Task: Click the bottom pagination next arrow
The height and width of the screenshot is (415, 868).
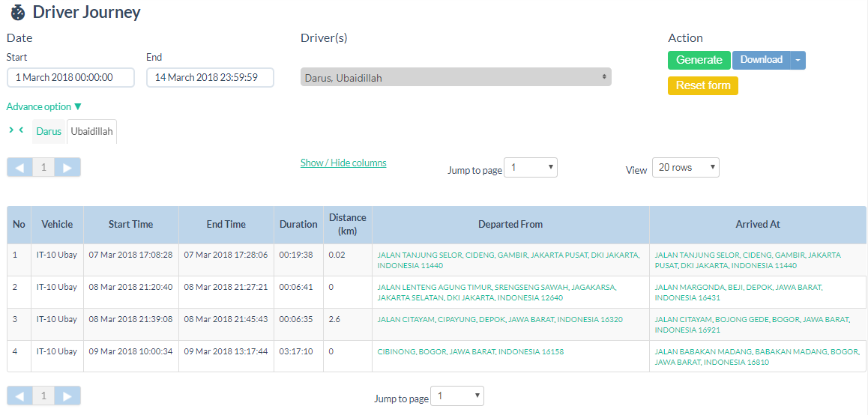Action: 67,396
